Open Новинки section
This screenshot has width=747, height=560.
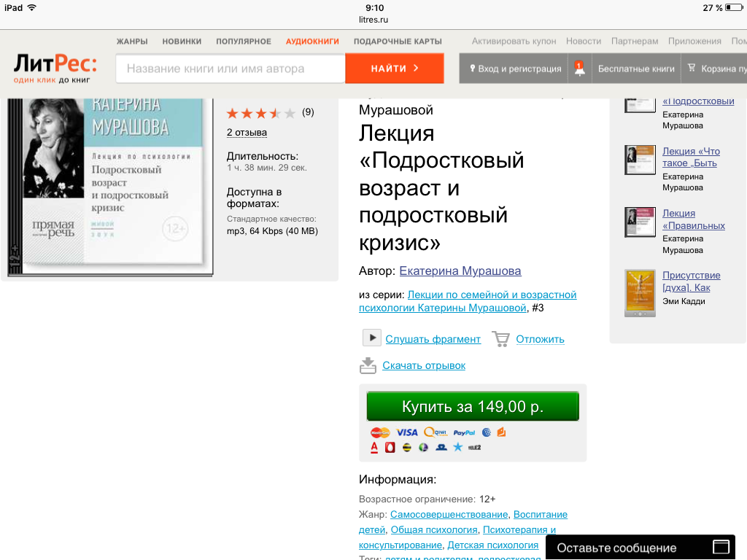pos(182,42)
